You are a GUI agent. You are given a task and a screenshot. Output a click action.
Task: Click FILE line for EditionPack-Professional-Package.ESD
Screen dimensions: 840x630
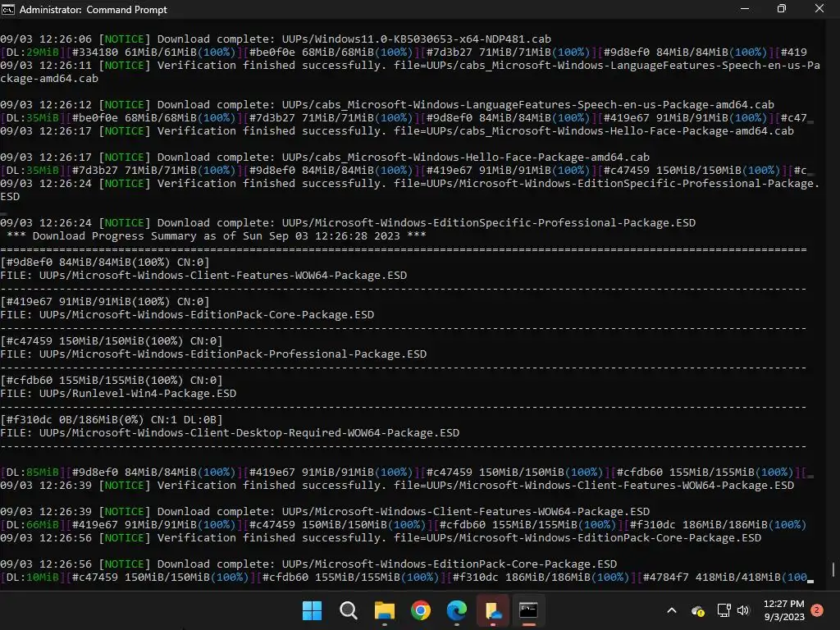213,354
